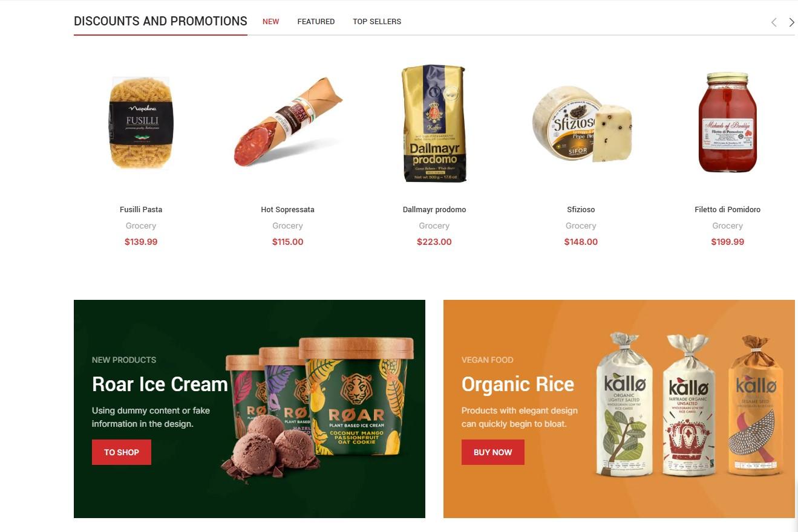Click the TO SHOP button
The image size is (798, 532).
122,452
